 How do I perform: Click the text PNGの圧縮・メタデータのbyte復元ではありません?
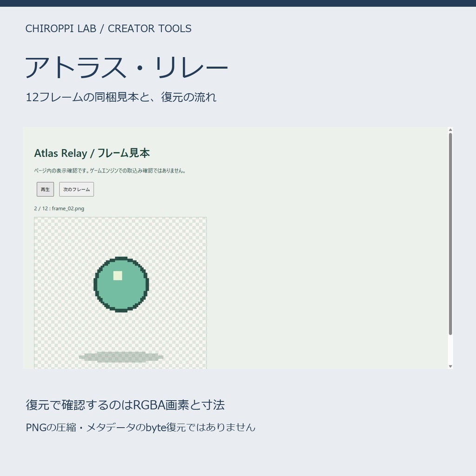pyautogui.click(x=140, y=428)
